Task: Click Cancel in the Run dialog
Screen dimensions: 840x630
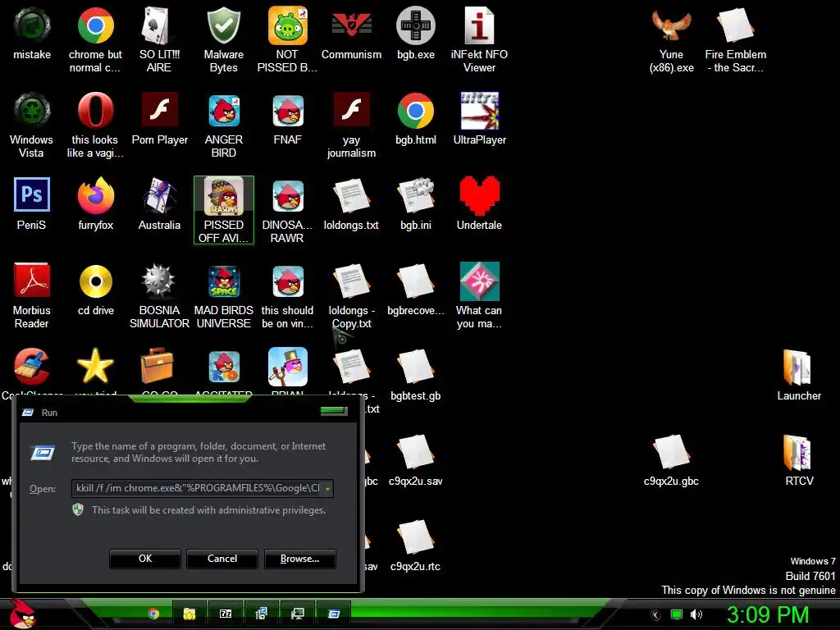Action: pos(221,559)
